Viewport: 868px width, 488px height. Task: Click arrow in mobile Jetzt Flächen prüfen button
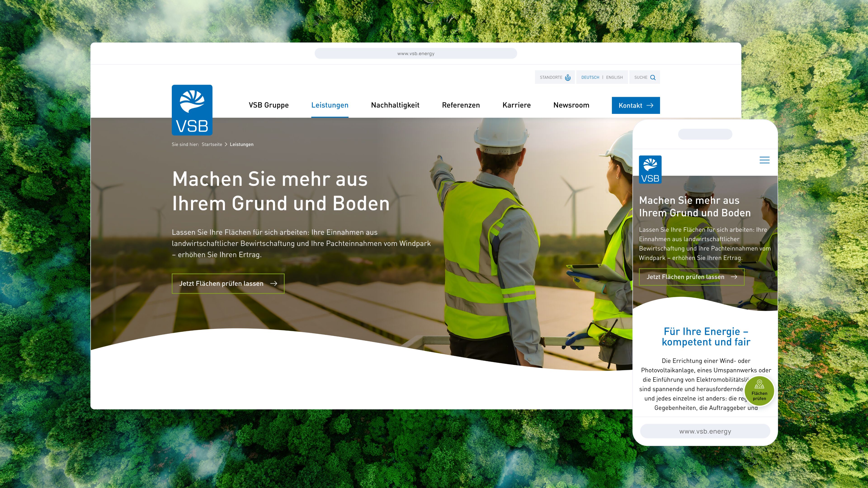pyautogui.click(x=734, y=277)
